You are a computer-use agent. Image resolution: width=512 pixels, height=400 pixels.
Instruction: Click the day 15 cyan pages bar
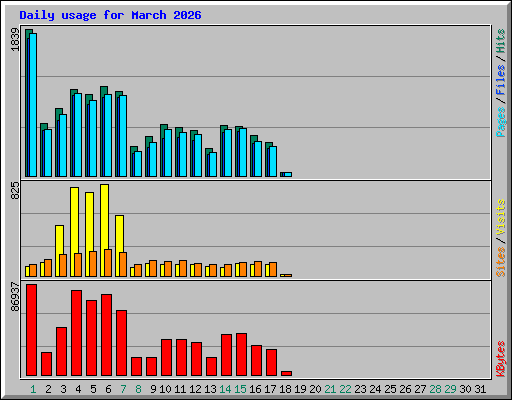243,152
